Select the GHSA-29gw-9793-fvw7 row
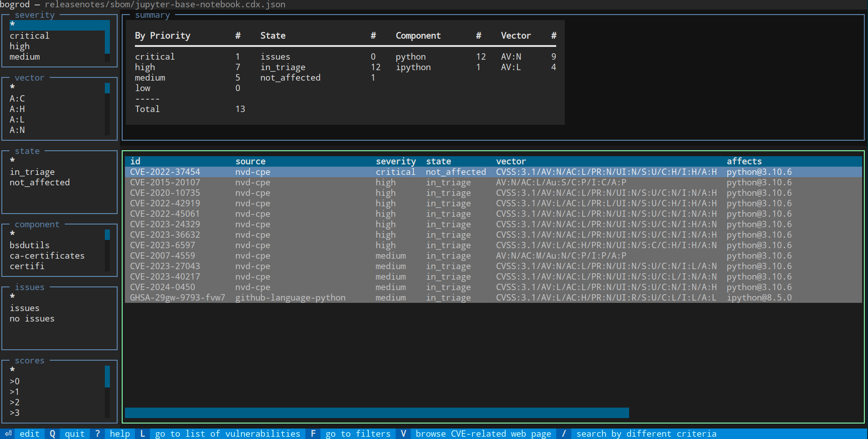This screenshot has width=868, height=439. [x=177, y=297]
